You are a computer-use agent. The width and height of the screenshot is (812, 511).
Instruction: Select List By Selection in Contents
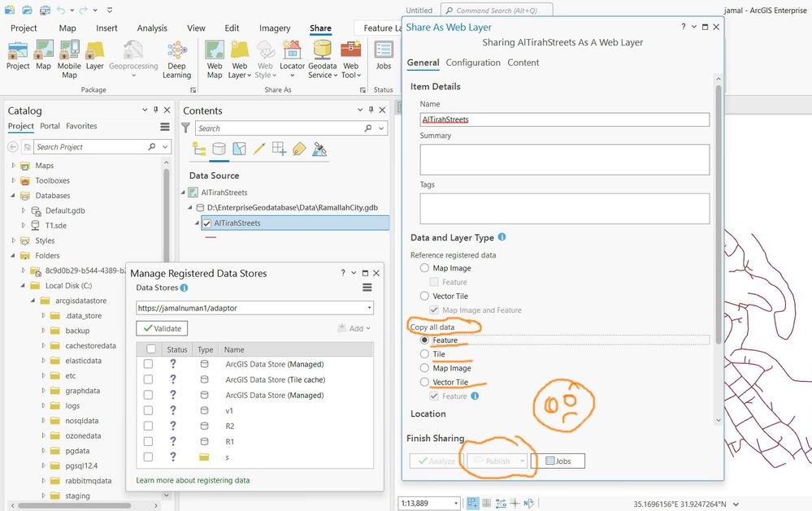pyautogui.click(x=239, y=149)
